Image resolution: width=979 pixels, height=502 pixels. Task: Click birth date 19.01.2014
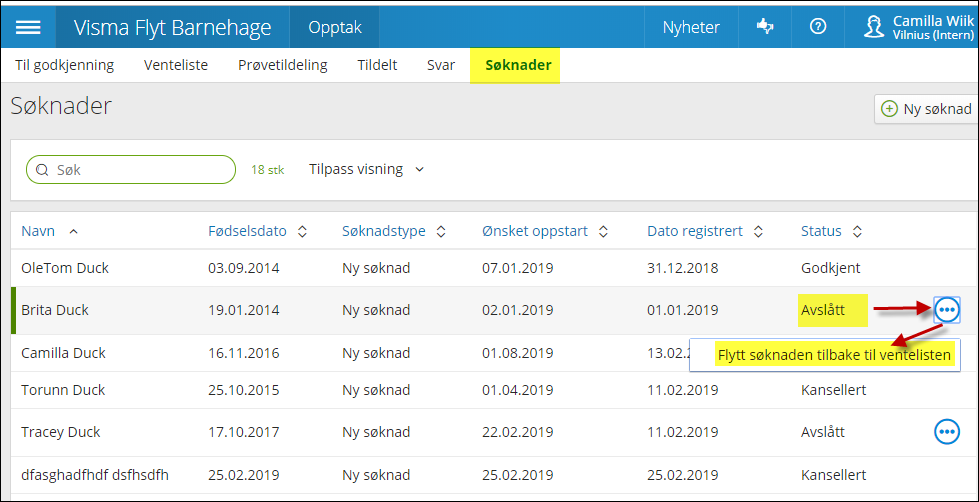[244, 310]
